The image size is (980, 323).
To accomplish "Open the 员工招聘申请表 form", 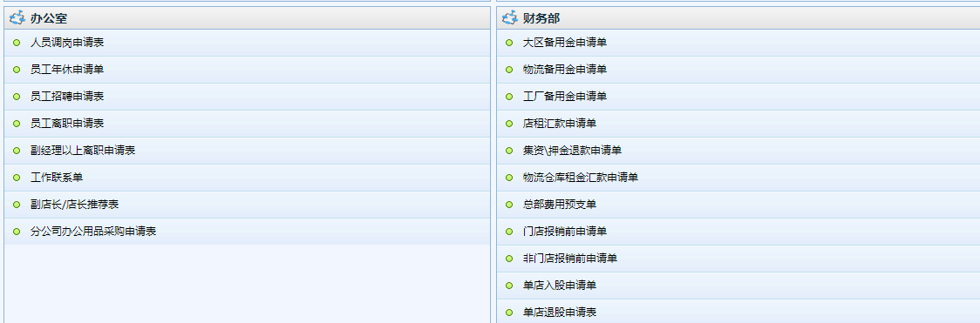I will pos(67,97).
